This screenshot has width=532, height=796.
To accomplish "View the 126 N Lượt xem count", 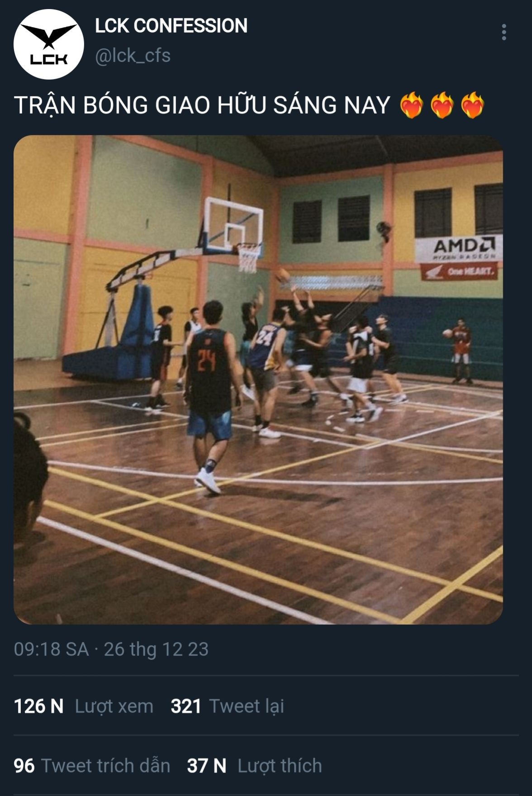I will click(x=84, y=706).
